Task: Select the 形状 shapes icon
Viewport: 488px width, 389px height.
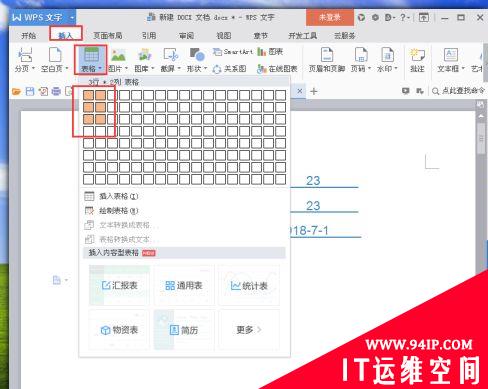Action: pyautogui.click(x=197, y=54)
